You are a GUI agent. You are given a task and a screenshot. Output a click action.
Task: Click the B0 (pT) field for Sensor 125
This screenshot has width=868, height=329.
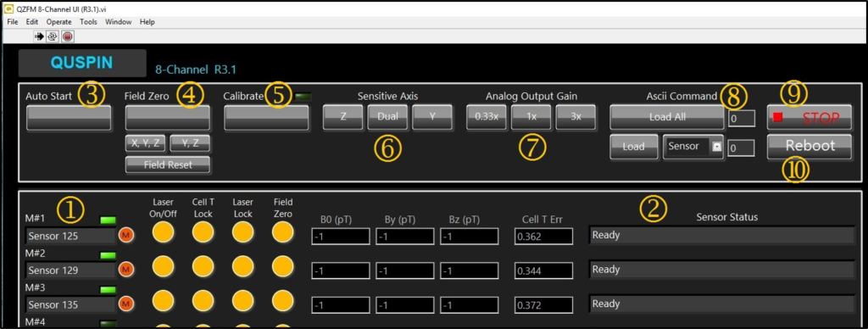(x=341, y=237)
